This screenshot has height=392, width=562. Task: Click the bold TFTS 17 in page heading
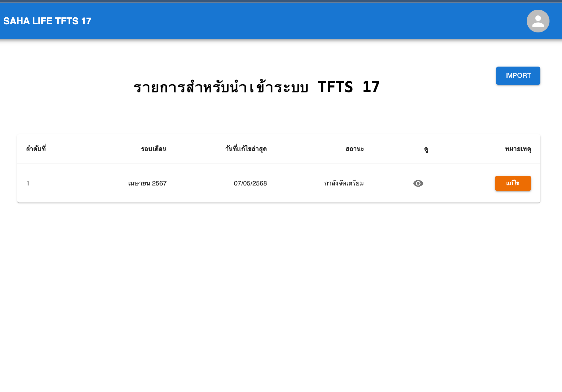[x=349, y=87]
